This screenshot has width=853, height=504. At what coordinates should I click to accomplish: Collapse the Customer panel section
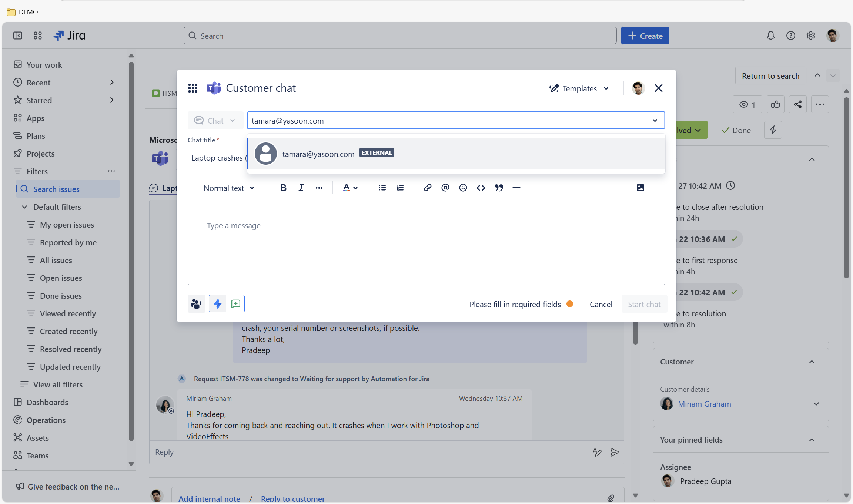(812, 362)
